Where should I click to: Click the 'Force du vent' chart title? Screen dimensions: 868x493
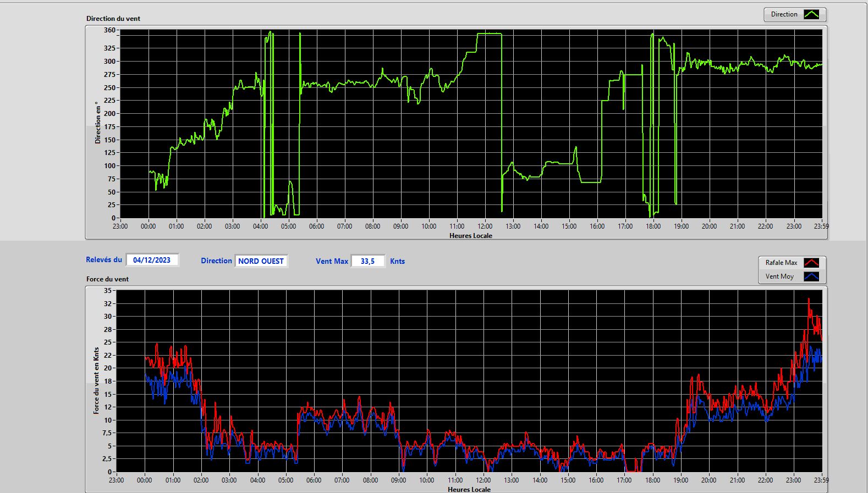[x=107, y=279]
